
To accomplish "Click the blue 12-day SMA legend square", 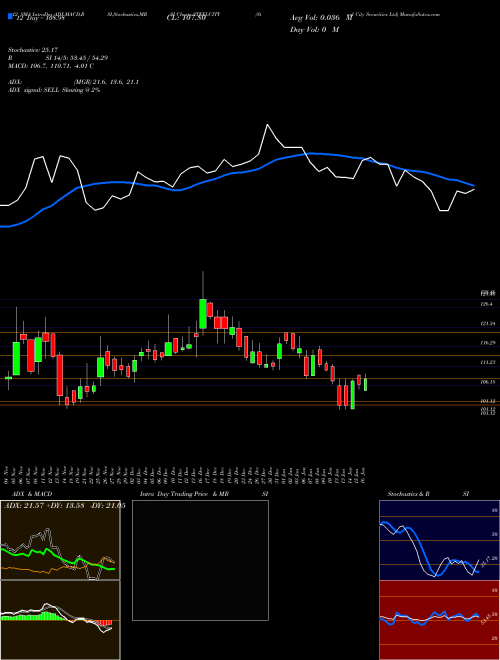I will (10, 16).
